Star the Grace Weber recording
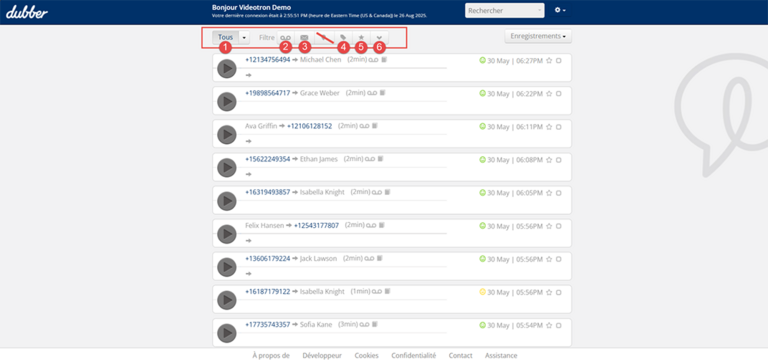This screenshot has width=768, height=364. coord(549,93)
